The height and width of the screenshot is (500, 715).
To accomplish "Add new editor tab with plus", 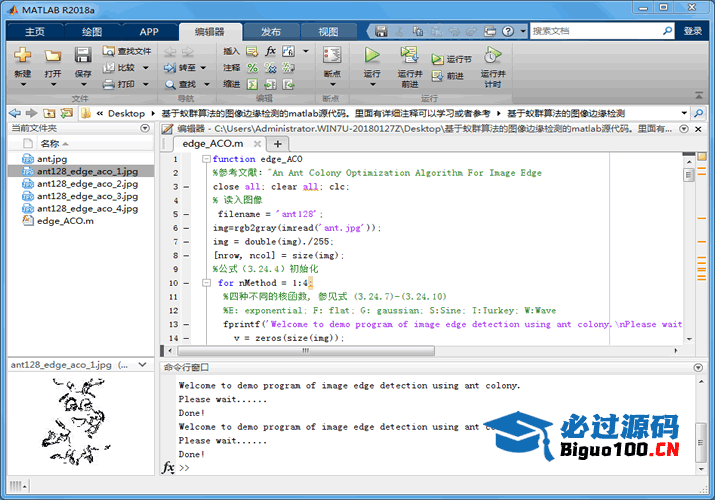I will coord(277,144).
